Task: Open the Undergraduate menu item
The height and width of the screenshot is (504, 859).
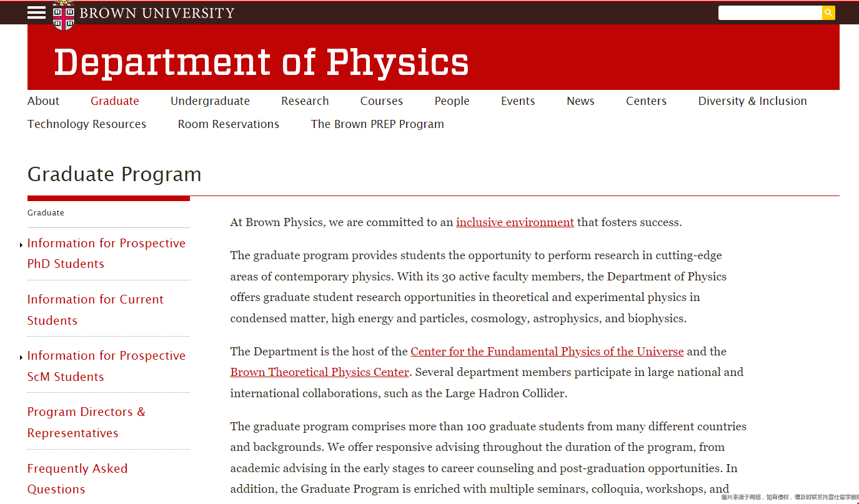Action: [210, 101]
